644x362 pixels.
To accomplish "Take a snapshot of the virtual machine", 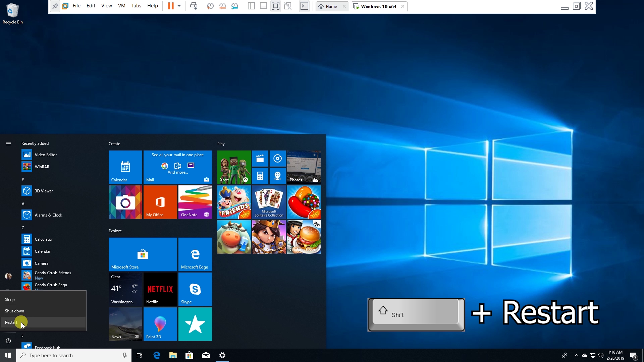I will (210, 6).
